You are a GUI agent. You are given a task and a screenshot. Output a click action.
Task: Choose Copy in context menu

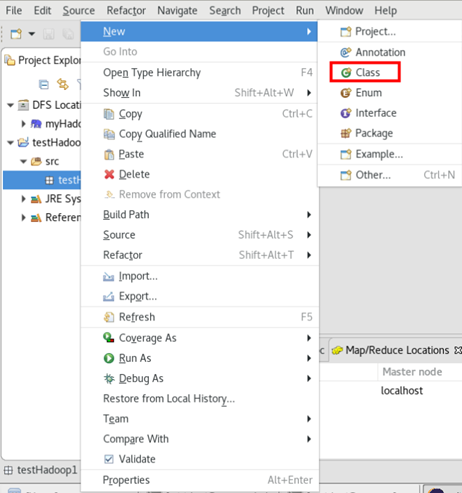point(199,114)
